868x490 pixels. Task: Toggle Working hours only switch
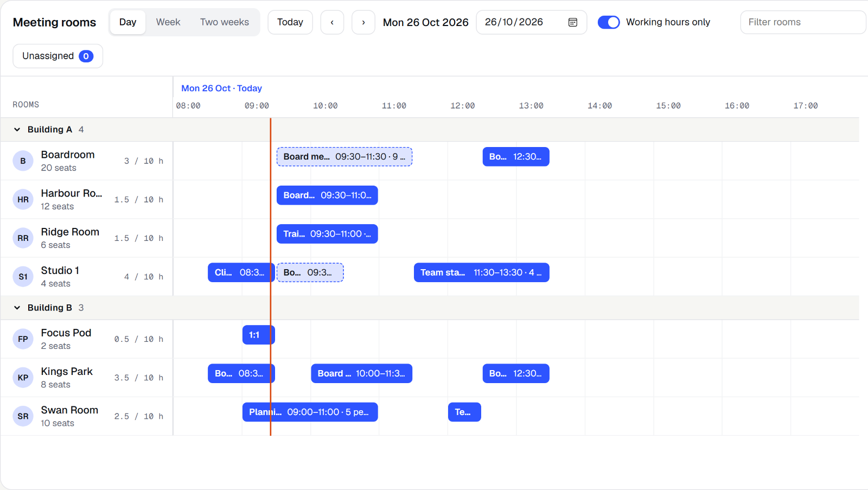tap(609, 22)
